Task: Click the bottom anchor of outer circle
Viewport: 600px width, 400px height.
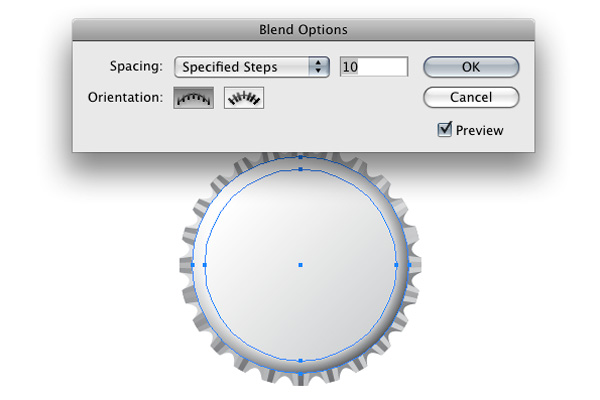Action: (301, 372)
